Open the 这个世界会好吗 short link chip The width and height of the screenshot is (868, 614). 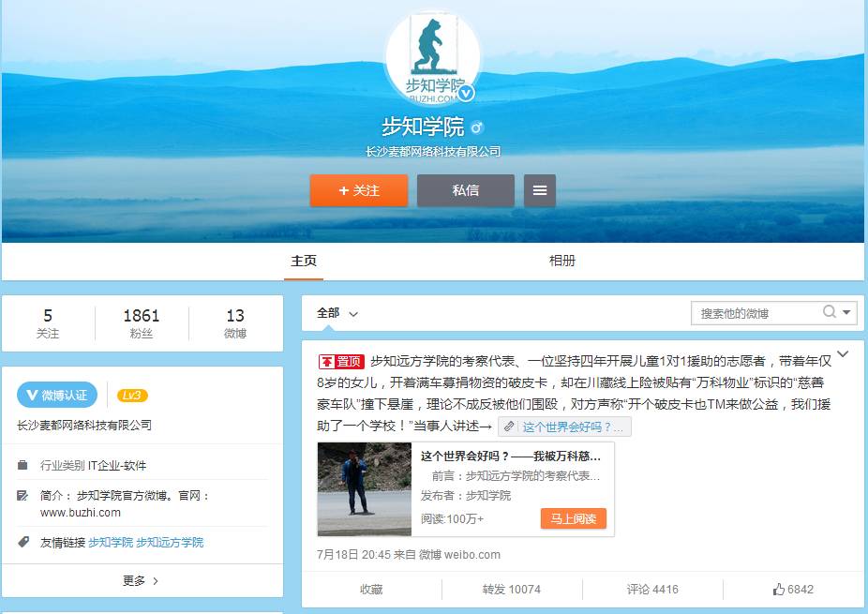(x=564, y=427)
